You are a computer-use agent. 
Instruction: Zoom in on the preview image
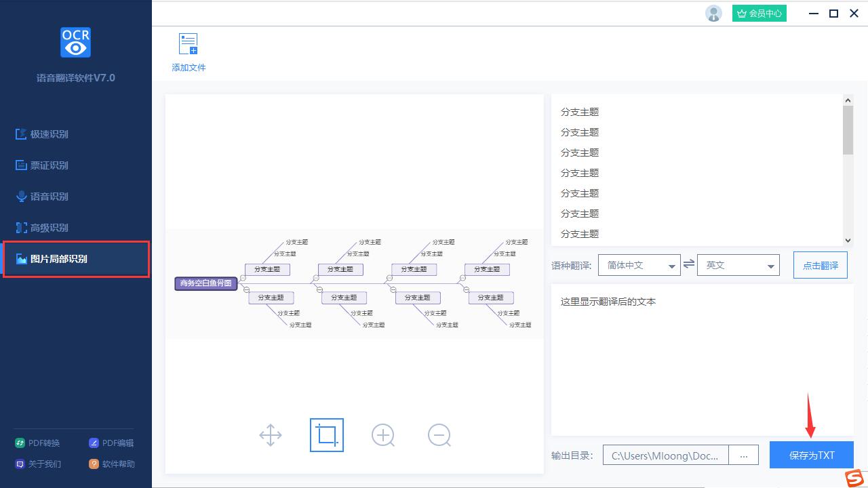(383, 435)
